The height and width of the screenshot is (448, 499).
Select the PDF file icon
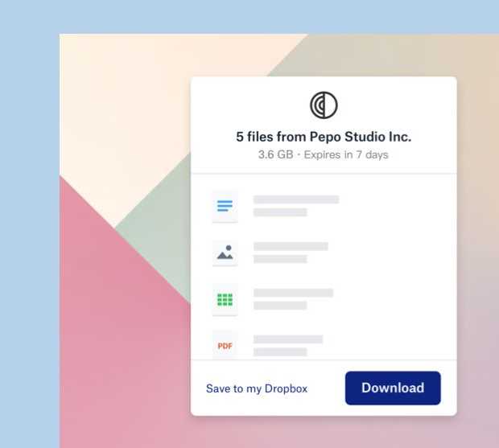pyautogui.click(x=225, y=345)
